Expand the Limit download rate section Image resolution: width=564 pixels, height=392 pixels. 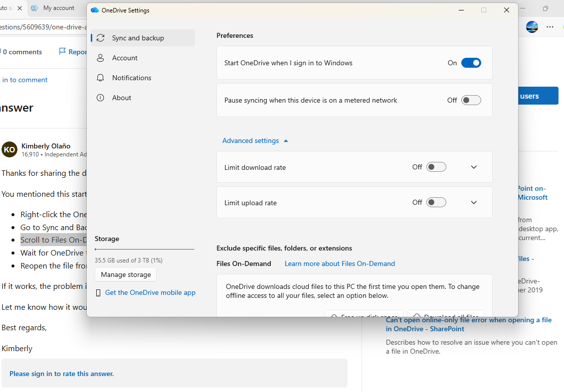point(473,167)
